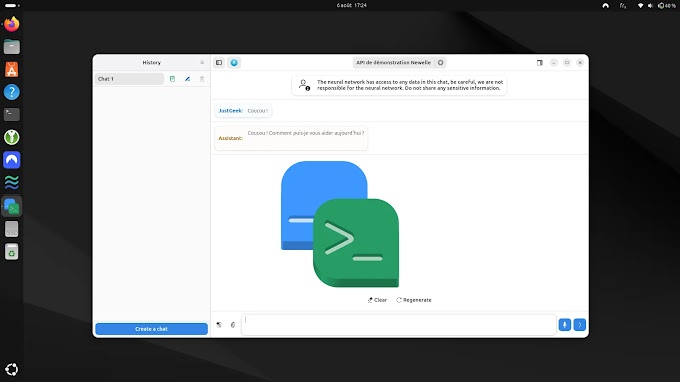Click the pencil edit icon beside Chat 1
680x382 pixels.
[x=187, y=79]
